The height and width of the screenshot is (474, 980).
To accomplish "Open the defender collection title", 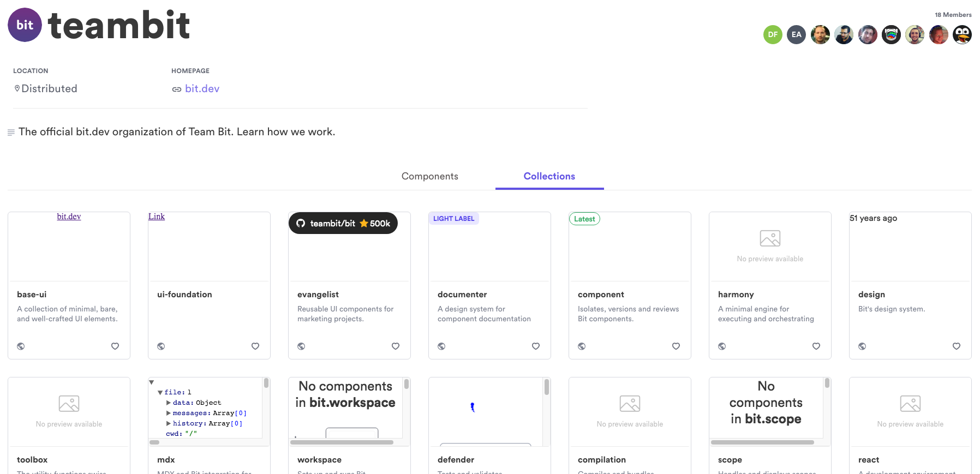I will pos(456,460).
